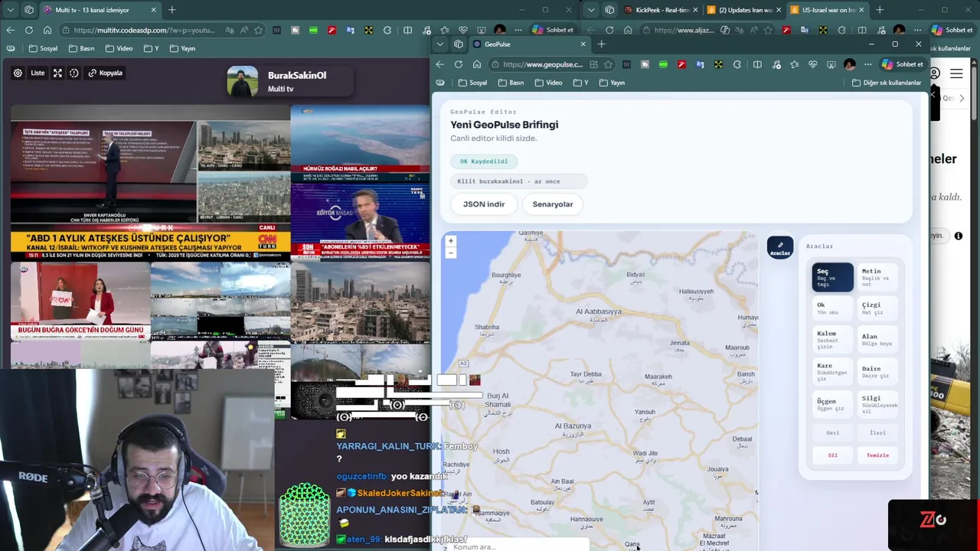Open the Senaryolar button
Viewport: 980px width, 551px height.
pos(552,204)
